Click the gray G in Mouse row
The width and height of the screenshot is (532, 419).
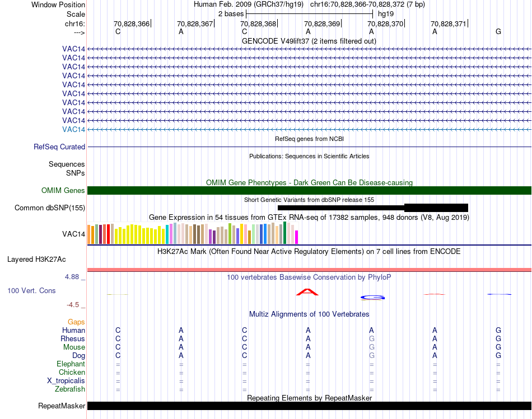(372, 347)
